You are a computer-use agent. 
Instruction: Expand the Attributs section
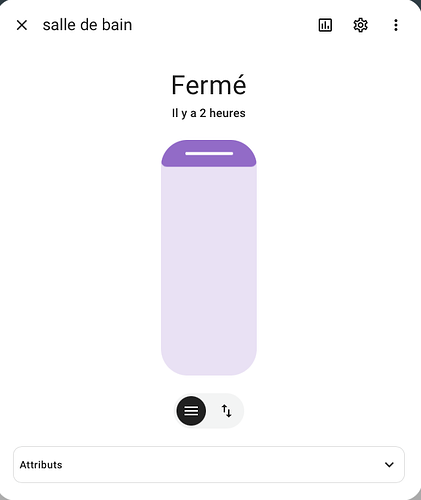click(x=209, y=465)
